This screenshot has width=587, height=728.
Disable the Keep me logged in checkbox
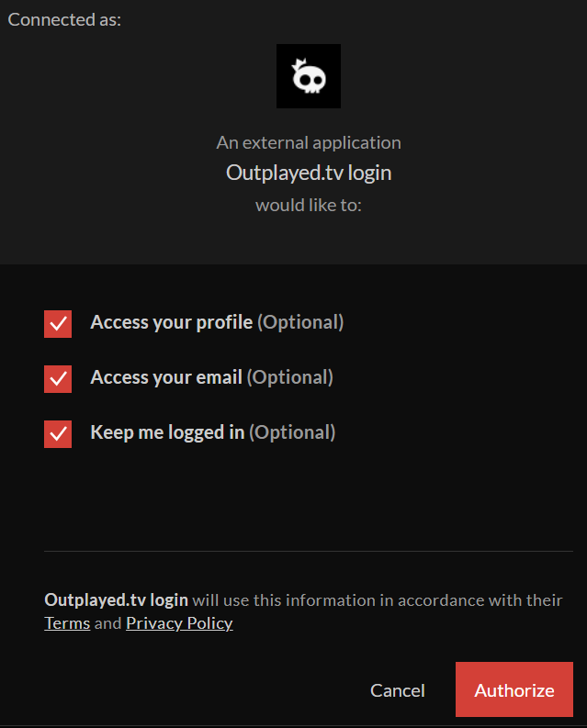(x=58, y=434)
